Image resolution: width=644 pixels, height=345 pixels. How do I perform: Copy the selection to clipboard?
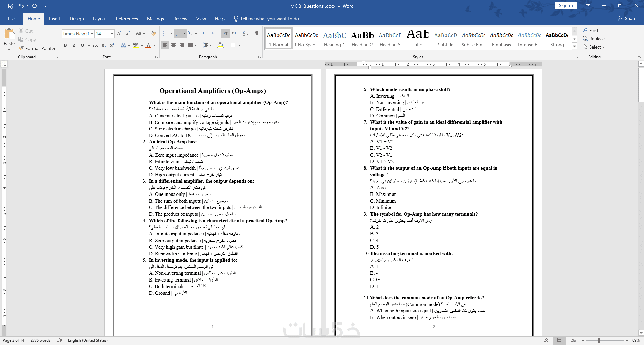27,40
